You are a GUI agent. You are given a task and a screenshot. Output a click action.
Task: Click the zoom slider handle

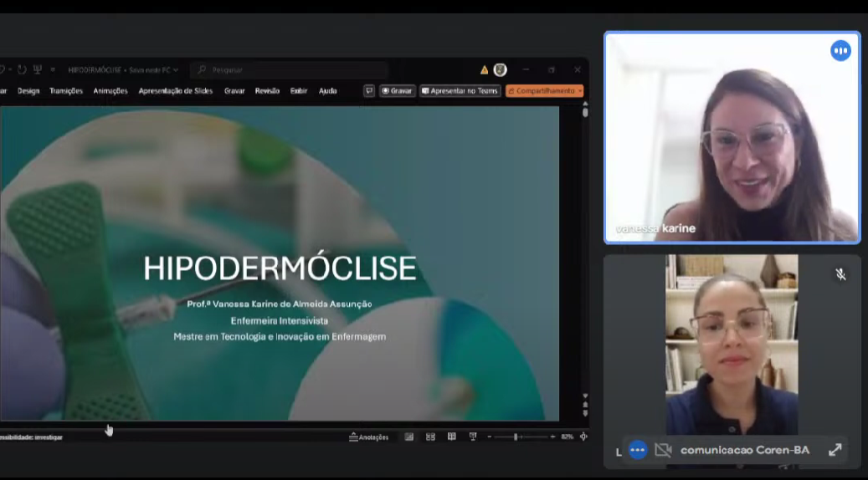coord(516,437)
